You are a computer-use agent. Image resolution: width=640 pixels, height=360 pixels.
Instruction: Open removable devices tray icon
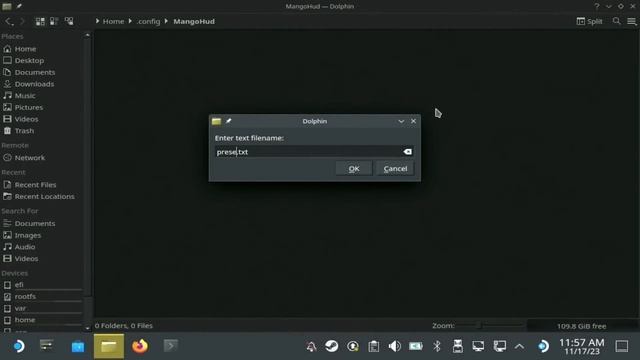pos(458,346)
